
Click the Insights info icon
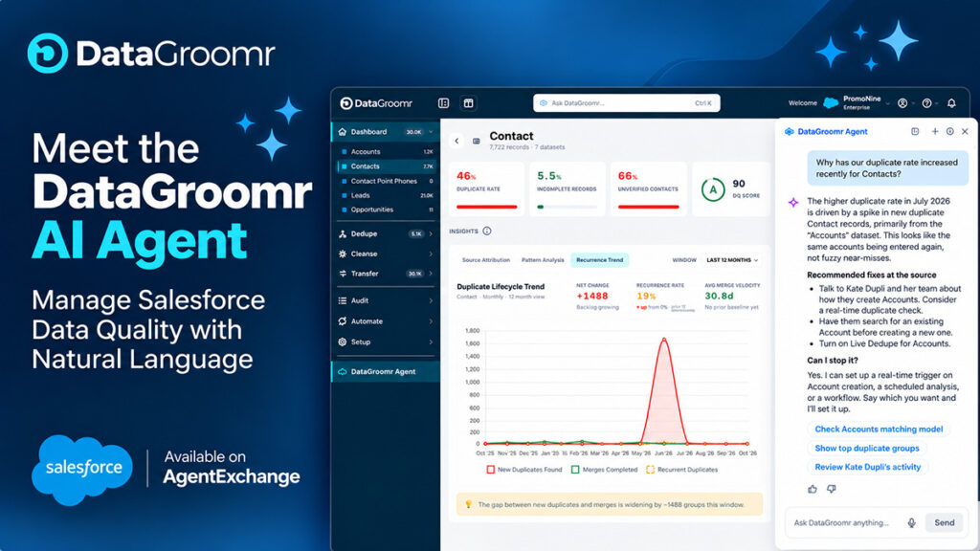click(x=487, y=231)
